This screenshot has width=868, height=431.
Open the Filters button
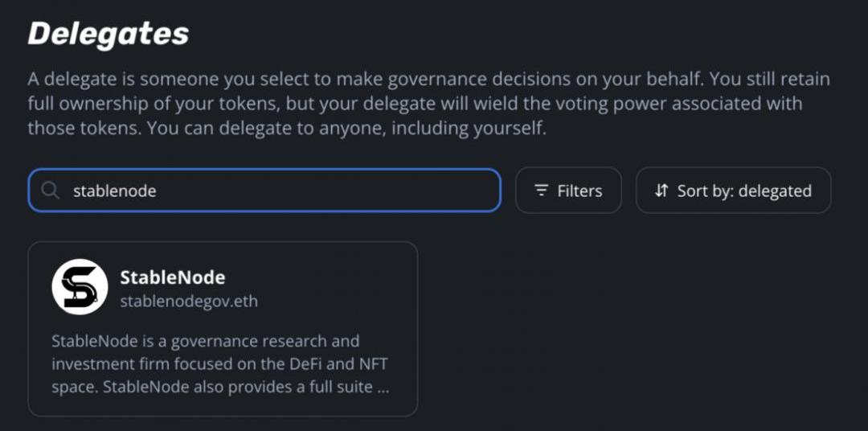tap(568, 191)
